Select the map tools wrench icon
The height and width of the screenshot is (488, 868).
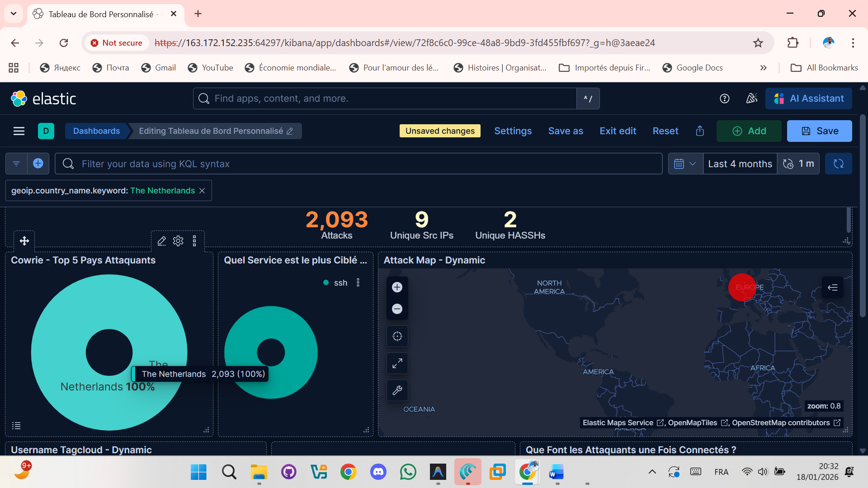point(397,390)
